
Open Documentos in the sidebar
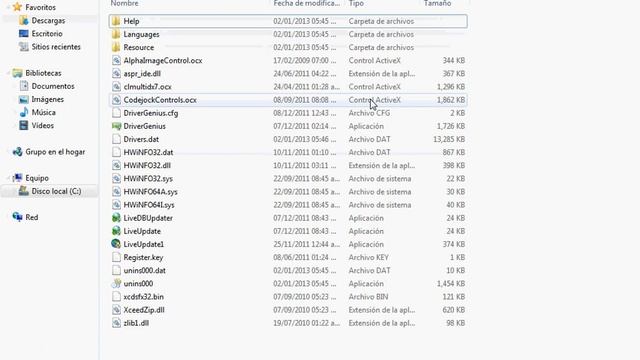tap(53, 86)
